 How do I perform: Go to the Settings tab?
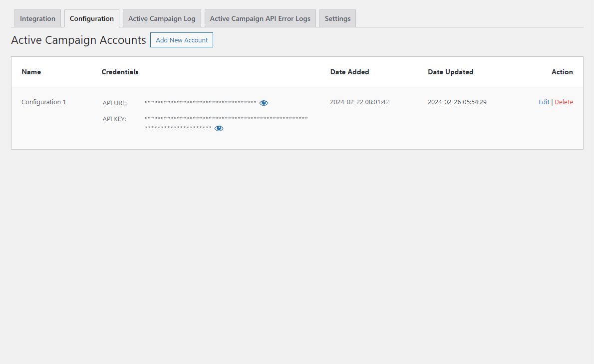pyautogui.click(x=337, y=18)
